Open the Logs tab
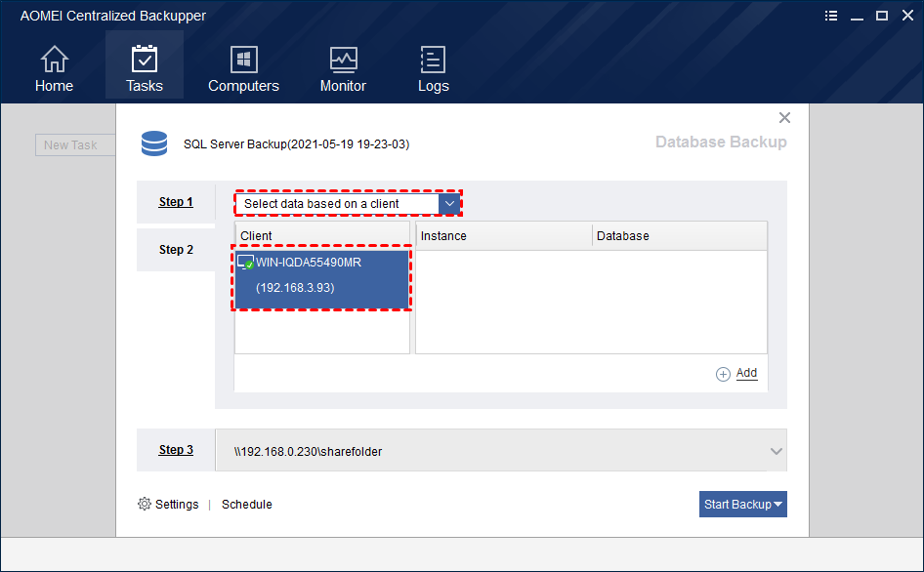This screenshot has height=572, width=924. point(433,69)
